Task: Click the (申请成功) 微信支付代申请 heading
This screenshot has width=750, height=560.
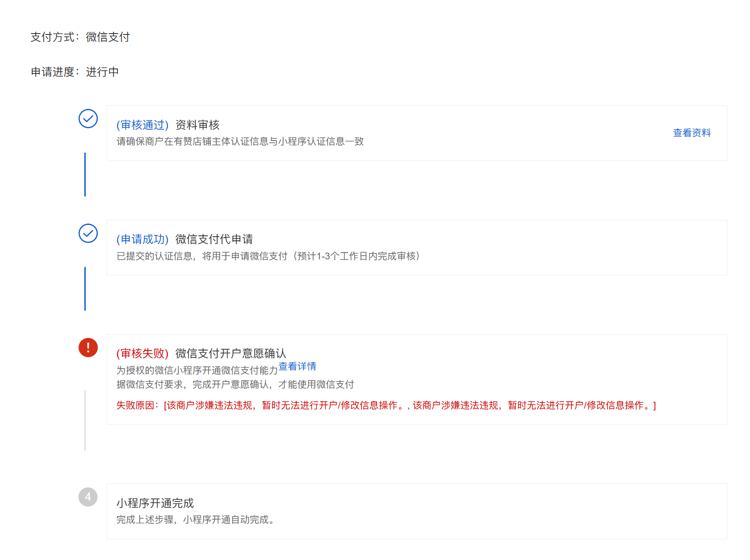Action: (185, 239)
